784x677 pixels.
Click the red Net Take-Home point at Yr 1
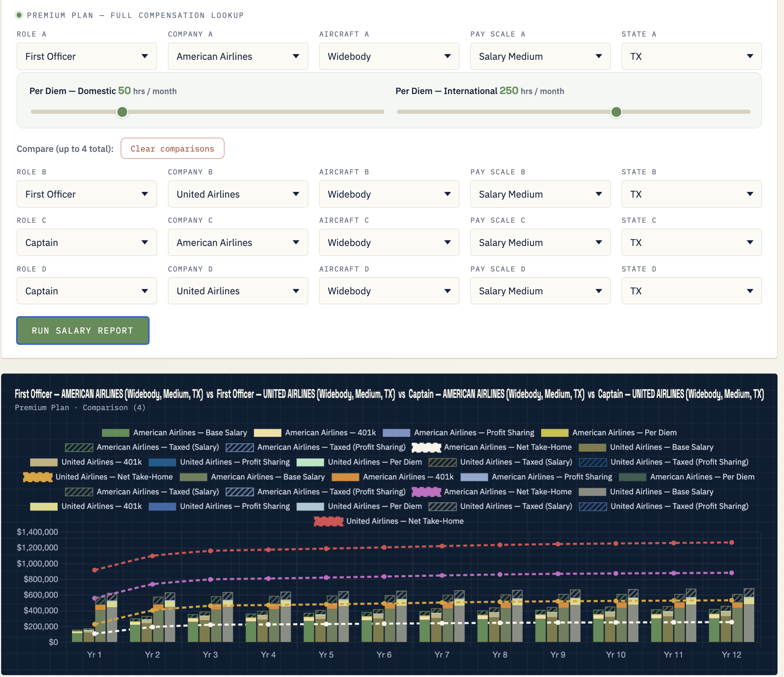(95, 570)
